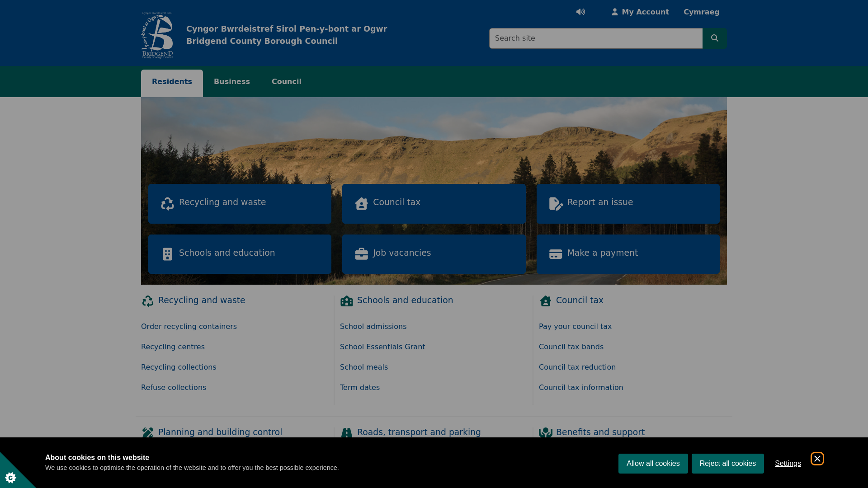Viewport: 868px width, 488px height.
Task: Open Order recycling containers link
Action: click(x=189, y=327)
